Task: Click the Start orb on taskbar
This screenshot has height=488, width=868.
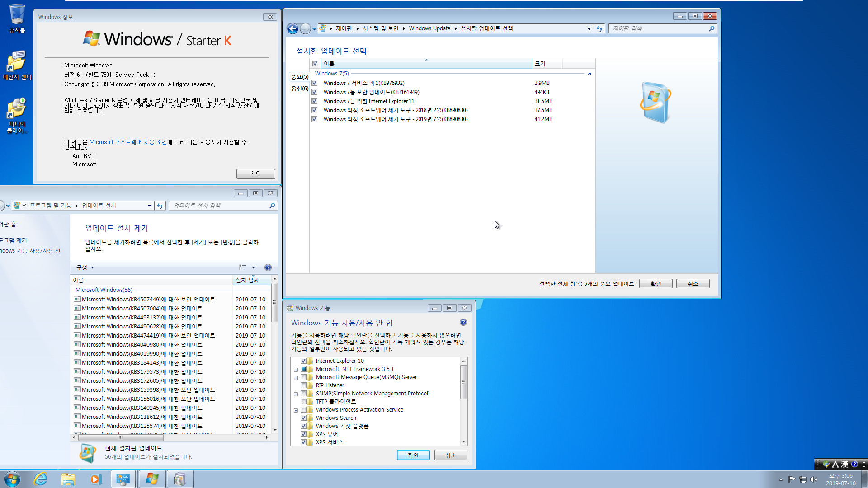Action: pyautogui.click(x=12, y=479)
